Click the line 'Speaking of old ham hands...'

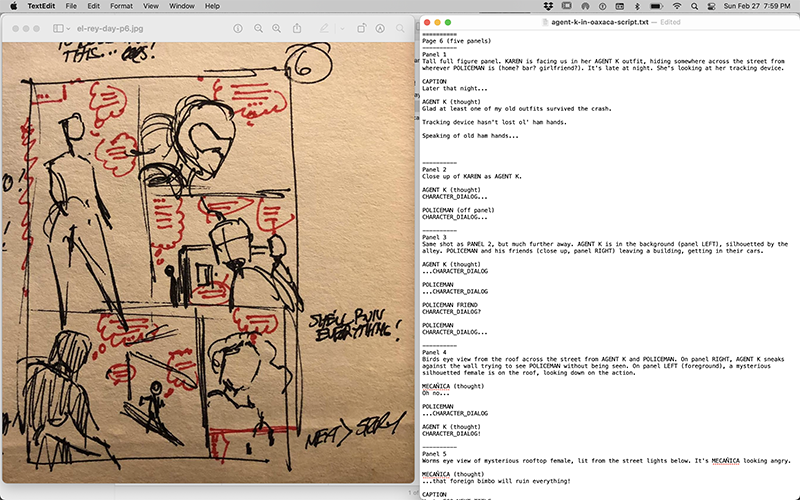pos(470,136)
